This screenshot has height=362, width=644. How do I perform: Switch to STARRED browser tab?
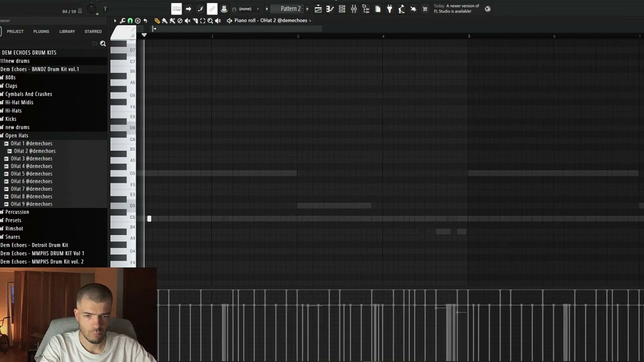(x=93, y=31)
